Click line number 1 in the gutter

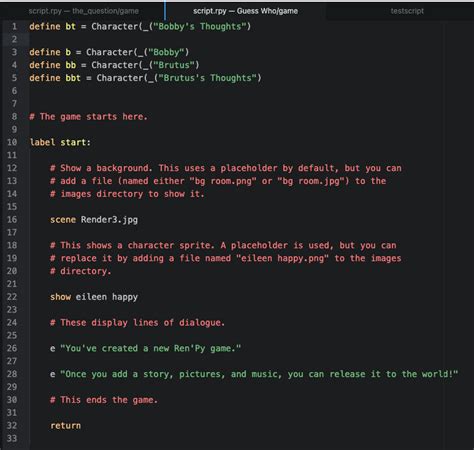(x=14, y=26)
